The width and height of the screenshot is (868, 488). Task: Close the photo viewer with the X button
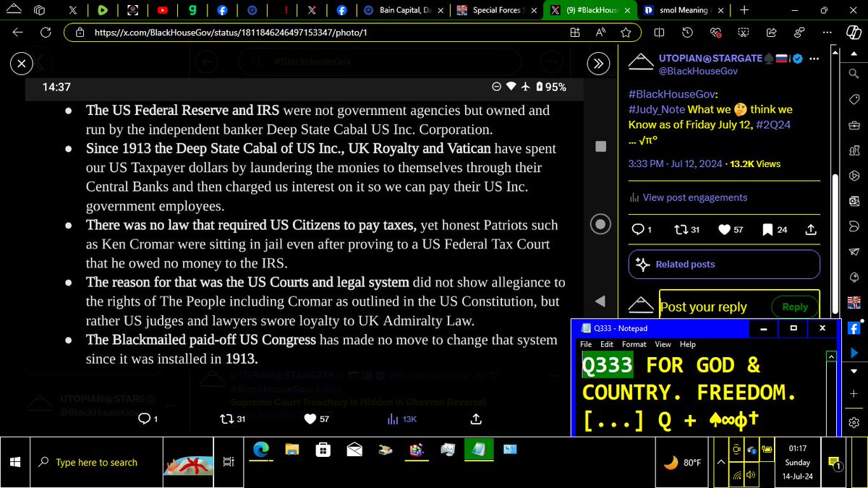pyautogui.click(x=22, y=64)
